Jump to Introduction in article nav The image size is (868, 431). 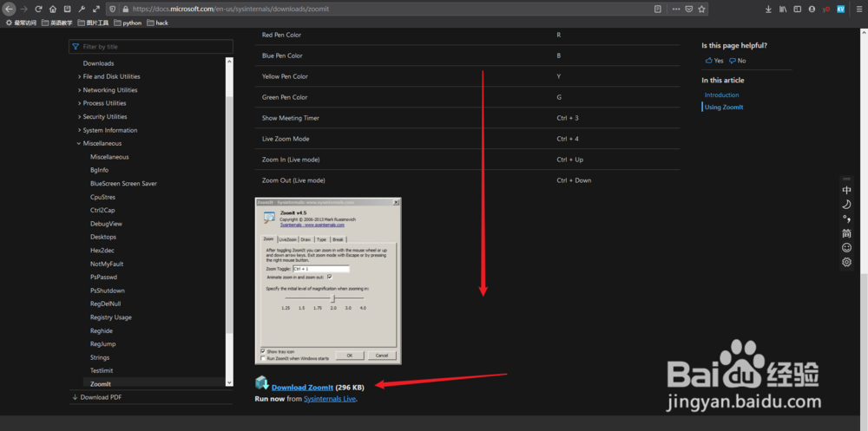point(722,95)
